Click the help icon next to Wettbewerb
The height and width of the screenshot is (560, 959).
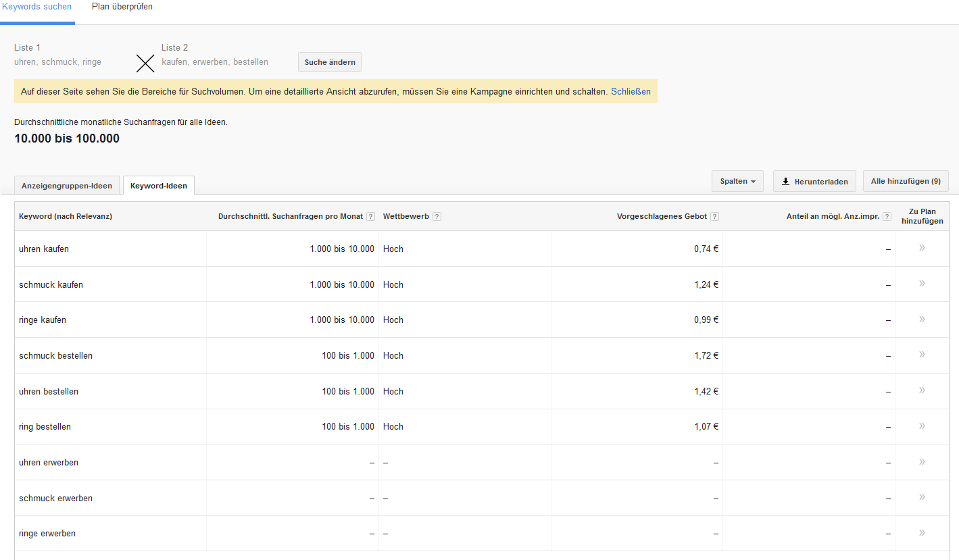point(437,216)
